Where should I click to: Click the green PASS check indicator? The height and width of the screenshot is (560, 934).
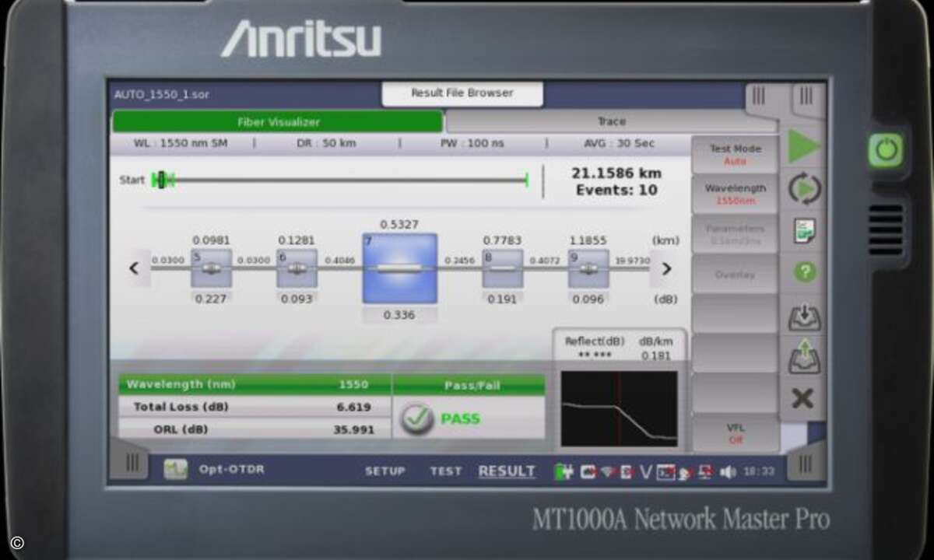417,419
